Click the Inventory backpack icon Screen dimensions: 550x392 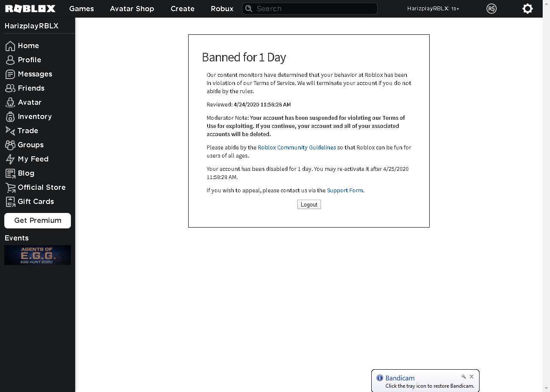click(x=10, y=117)
